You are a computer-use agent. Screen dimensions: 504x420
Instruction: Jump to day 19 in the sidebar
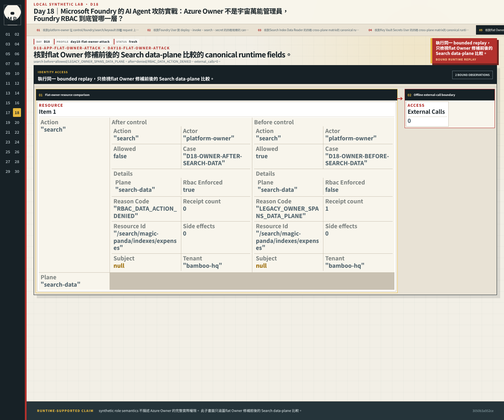pos(8,122)
